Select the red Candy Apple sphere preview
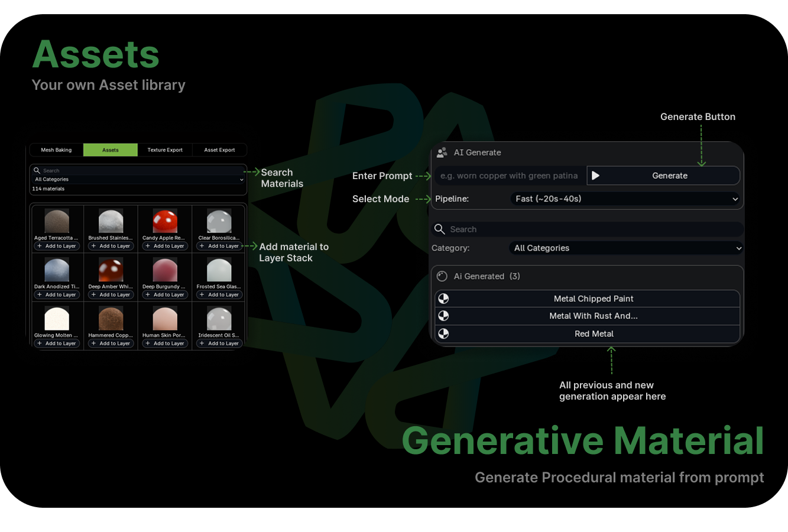788x532 pixels. [165, 221]
